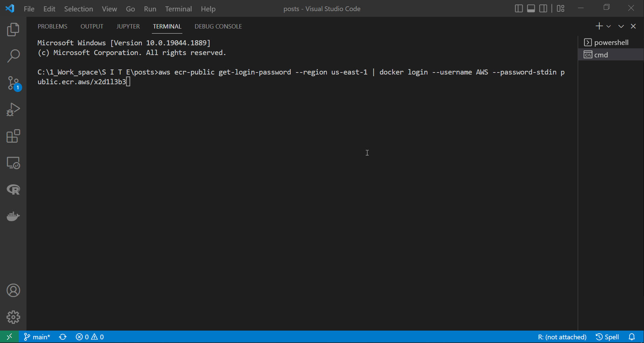Screen dimensions: 644x343
Task: Select the powershell terminal in the list
Action: pyautogui.click(x=611, y=42)
